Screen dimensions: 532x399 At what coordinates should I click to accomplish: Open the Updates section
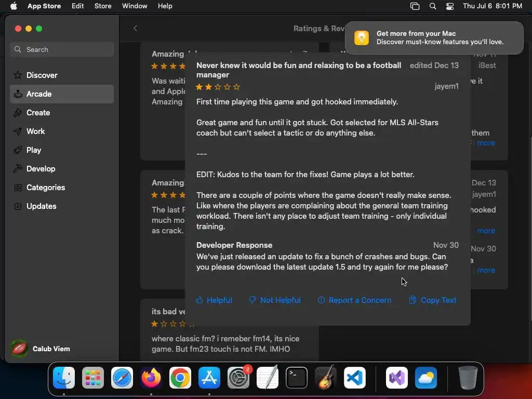(62, 206)
